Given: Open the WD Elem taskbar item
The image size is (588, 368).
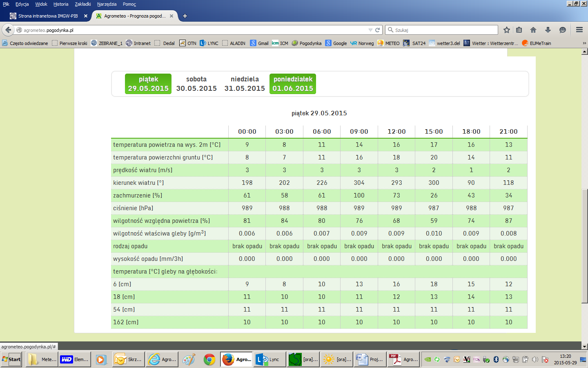Looking at the screenshot, I should (74, 359).
